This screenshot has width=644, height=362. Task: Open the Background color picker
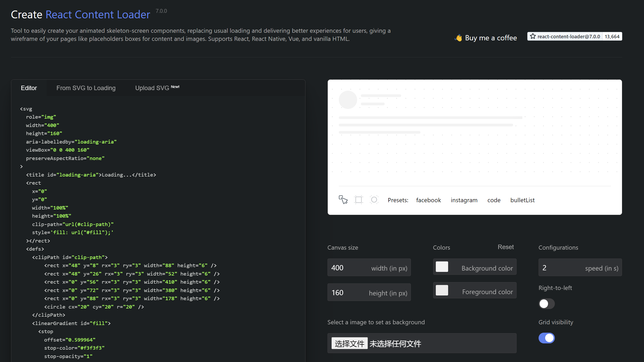click(x=442, y=267)
